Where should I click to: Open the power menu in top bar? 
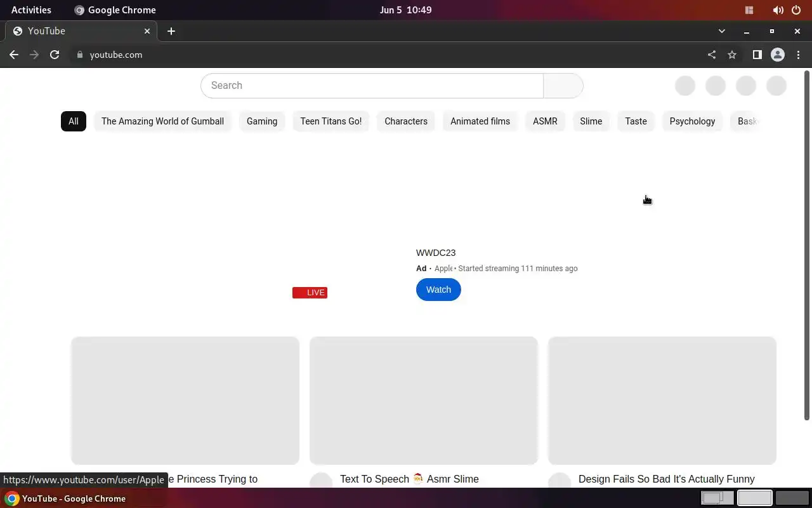coord(797,10)
